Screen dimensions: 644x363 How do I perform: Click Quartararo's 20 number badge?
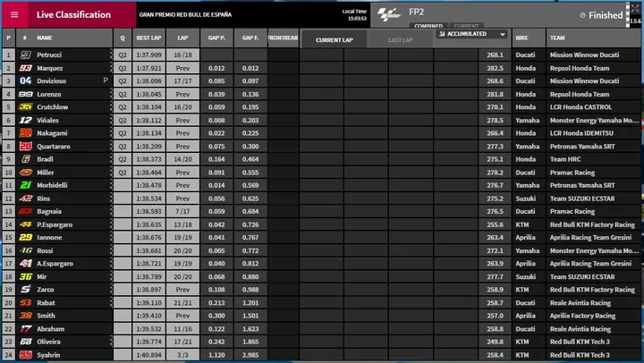(25, 147)
